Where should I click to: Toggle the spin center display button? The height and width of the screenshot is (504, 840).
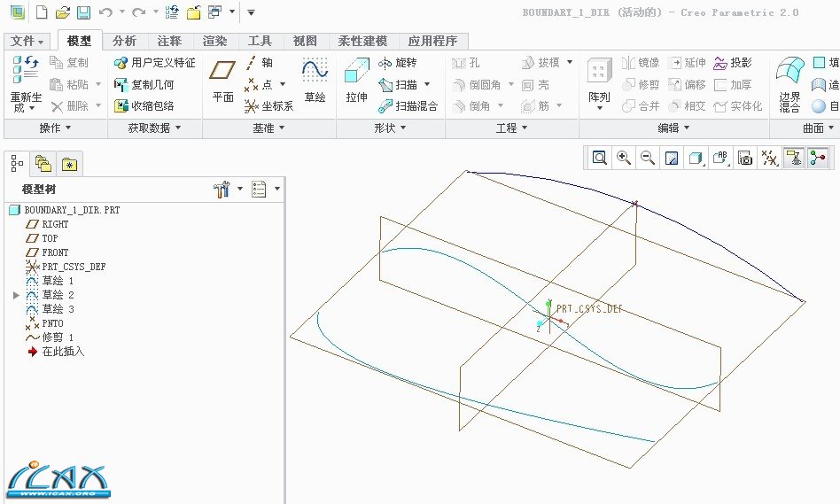coord(817,158)
